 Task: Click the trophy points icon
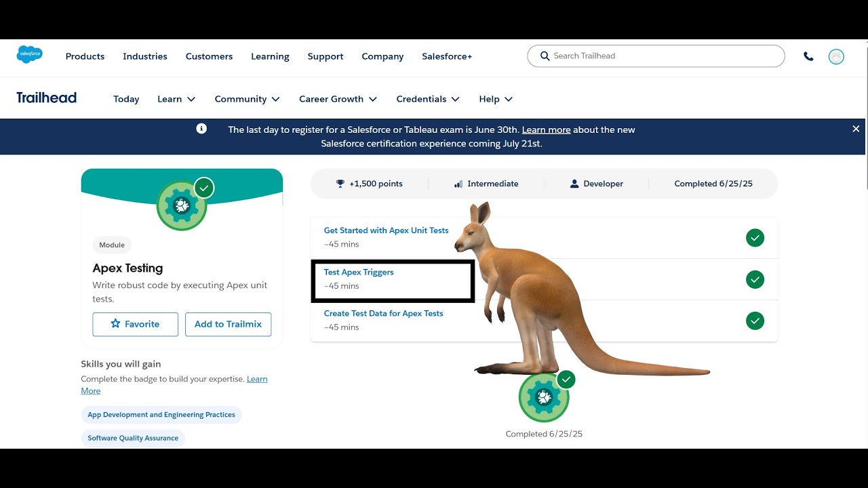(x=340, y=184)
